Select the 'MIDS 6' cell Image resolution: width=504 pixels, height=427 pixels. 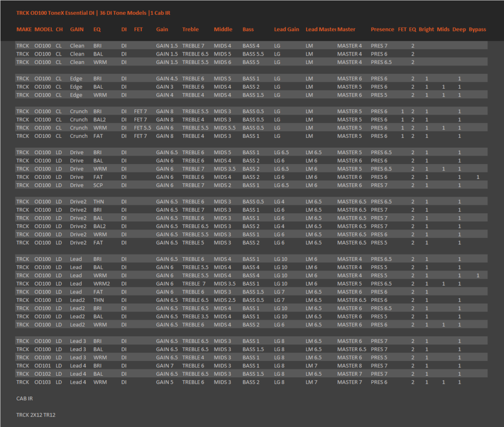point(222,62)
